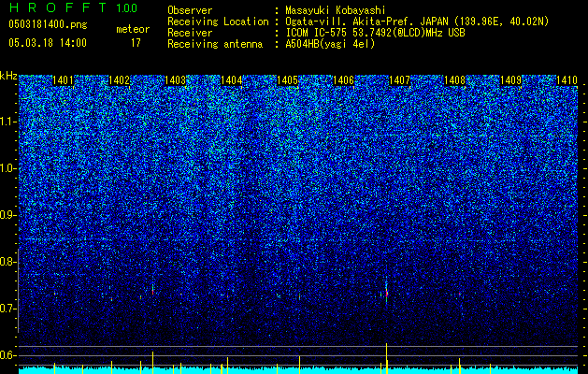Screen dimensions: 588x374
Task: Click the meteor count label
Action: (x=133, y=29)
